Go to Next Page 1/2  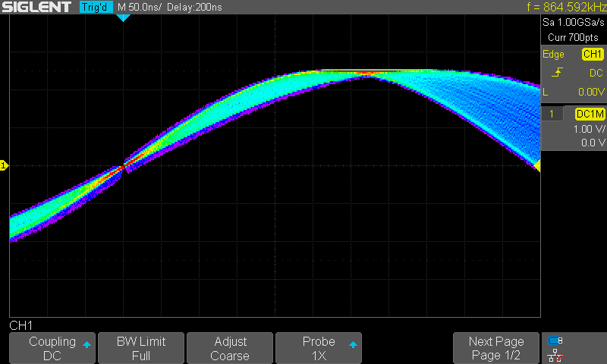[496, 348]
